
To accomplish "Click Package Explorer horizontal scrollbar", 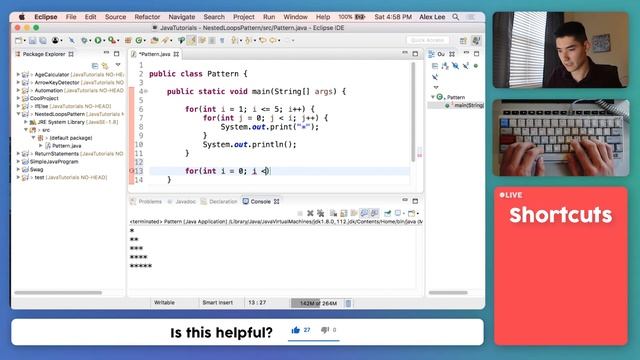I will click(x=58, y=293).
